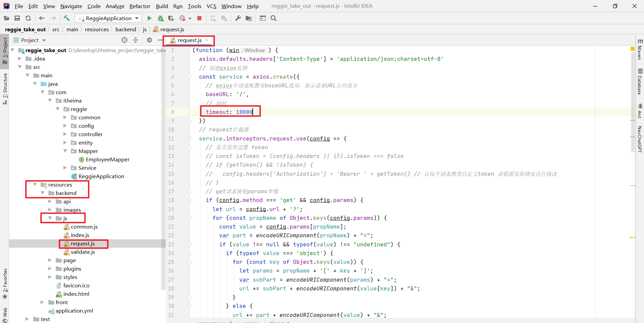Viewport: 644px width, 323px height.
Task: Expand the .idea folder
Action: [x=20, y=58]
